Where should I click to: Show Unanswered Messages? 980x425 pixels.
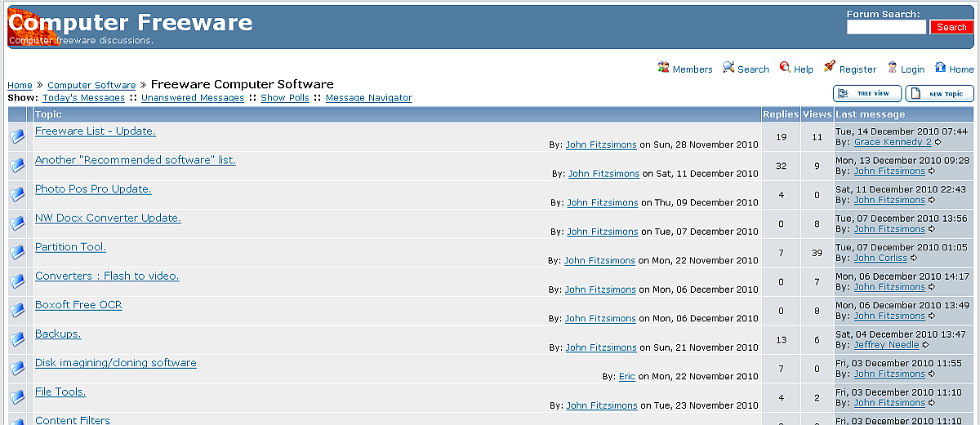coord(193,98)
